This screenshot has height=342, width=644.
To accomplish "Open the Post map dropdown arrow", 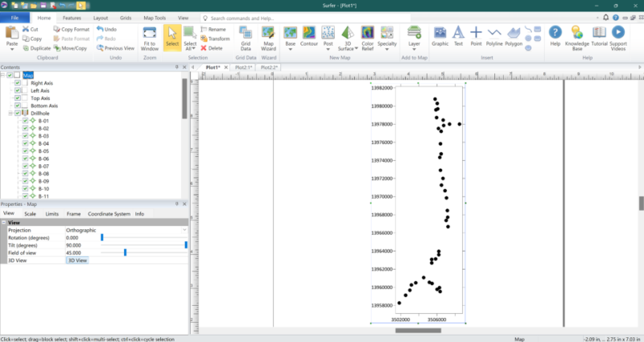I will [328, 49].
